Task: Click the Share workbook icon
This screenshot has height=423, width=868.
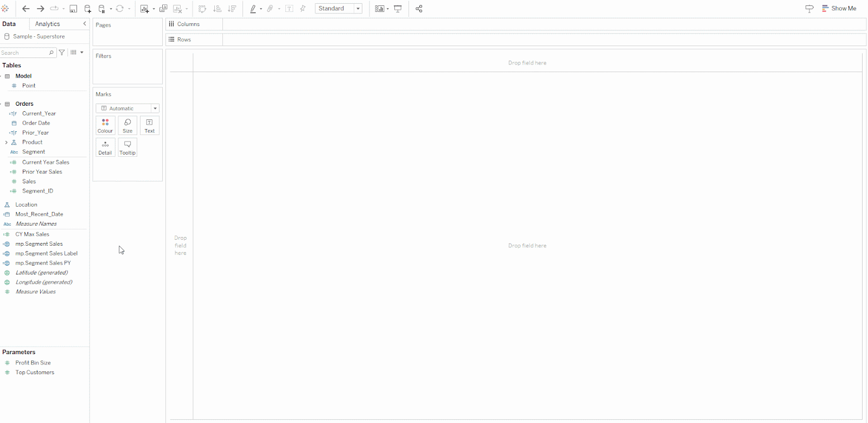Action: pos(419,9)
